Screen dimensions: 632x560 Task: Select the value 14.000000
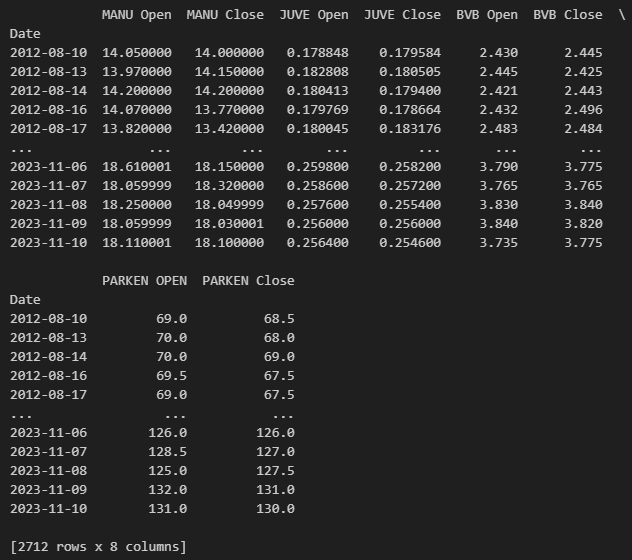229,53
